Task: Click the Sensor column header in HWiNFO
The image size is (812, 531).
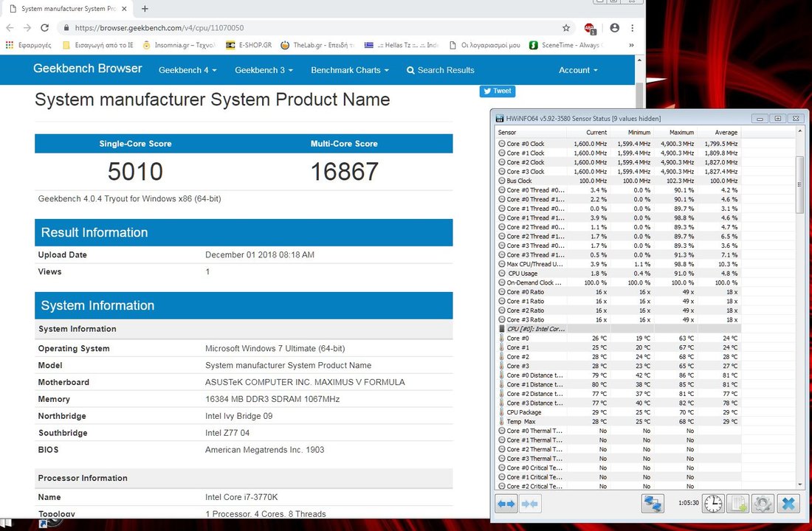Action: tap(530, 133)
